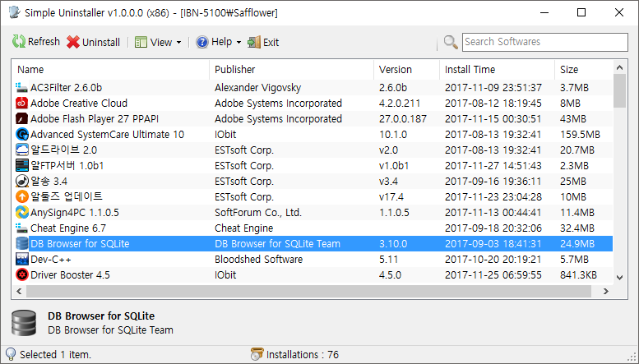Click the DB Browser for SQLite Team publisher cell

pyautogui.click(x=277, y=243)
